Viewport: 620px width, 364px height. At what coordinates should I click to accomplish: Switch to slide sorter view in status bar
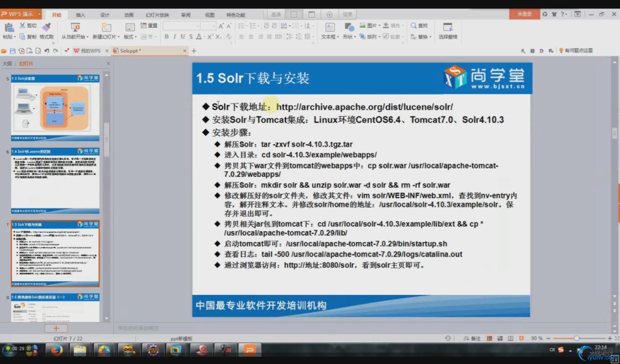click(500, 338)
